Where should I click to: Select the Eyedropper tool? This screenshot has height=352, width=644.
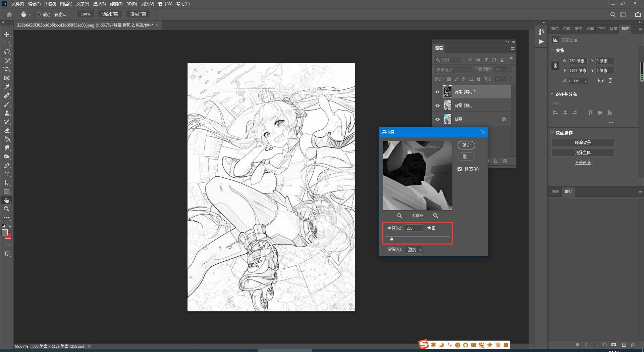[7, 87]
